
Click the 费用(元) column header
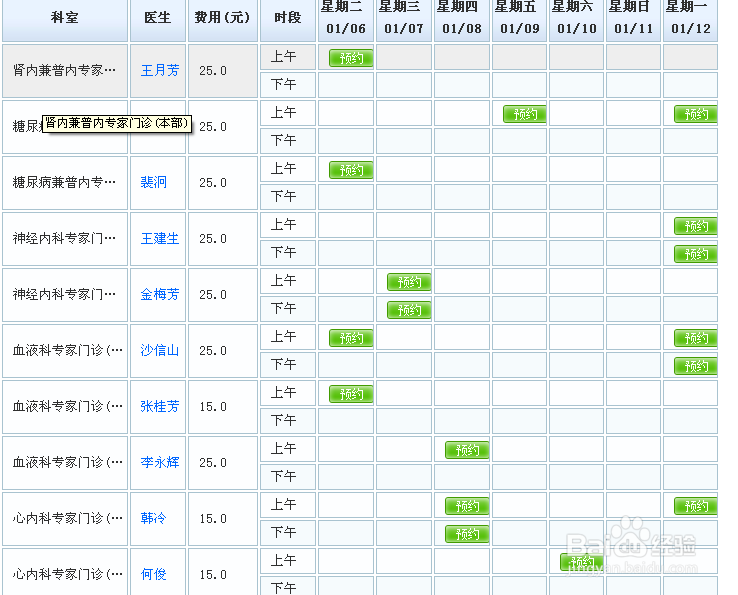[x=223, y=19]
